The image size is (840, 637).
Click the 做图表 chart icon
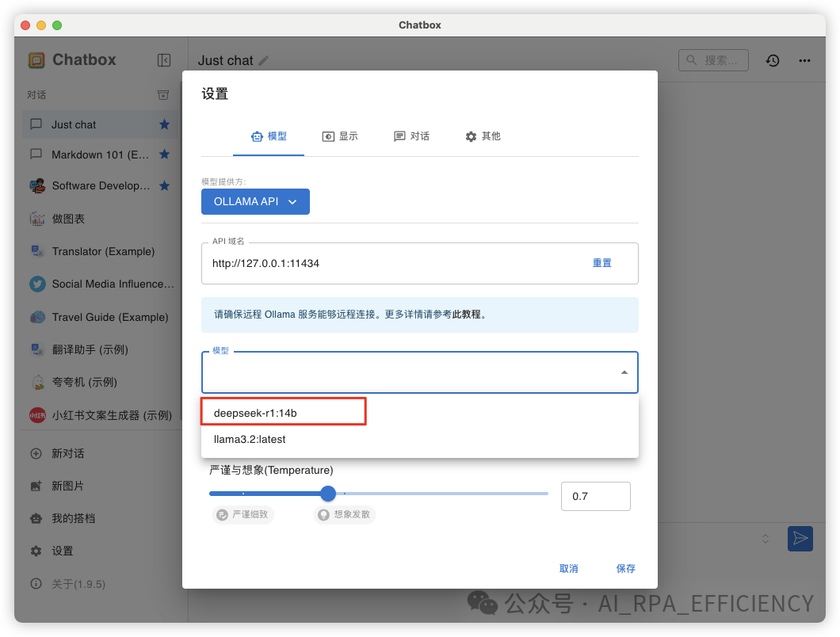(37, 219)
